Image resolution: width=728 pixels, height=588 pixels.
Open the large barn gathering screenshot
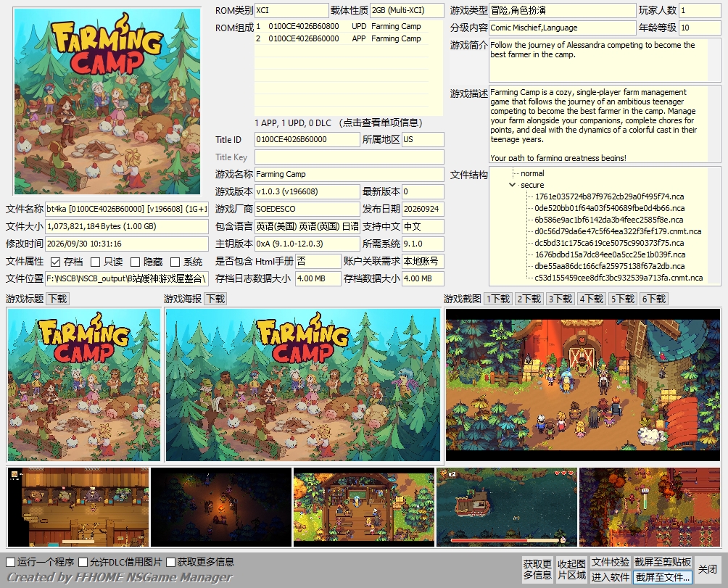(x=583, y=385)
